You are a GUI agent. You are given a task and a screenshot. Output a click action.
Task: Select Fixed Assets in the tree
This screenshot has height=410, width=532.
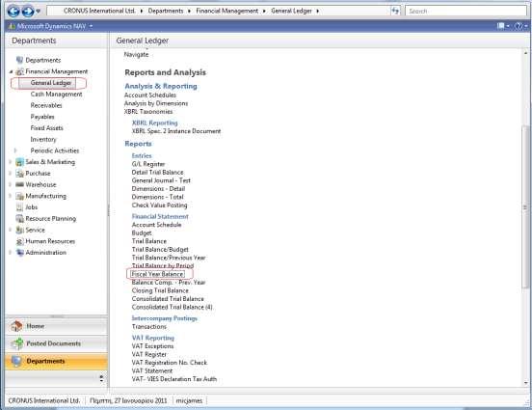tap(46, 127)
